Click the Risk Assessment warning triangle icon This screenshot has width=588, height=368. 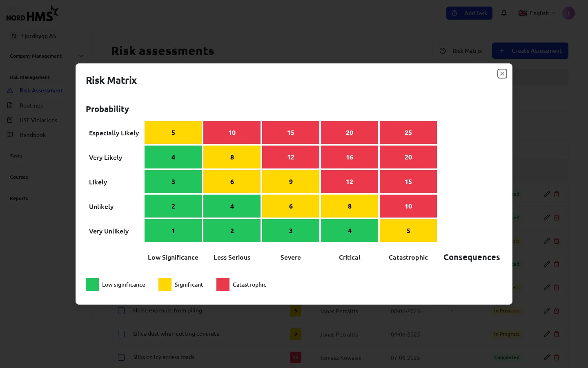pyautogui.click(x=10, y=90)
